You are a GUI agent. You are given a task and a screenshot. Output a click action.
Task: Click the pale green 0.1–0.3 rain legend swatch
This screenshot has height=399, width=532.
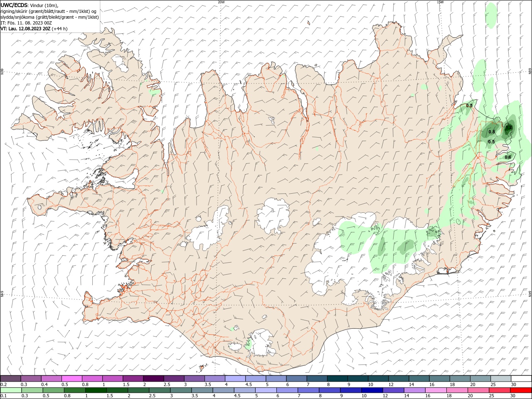click(x=11, y=390)
